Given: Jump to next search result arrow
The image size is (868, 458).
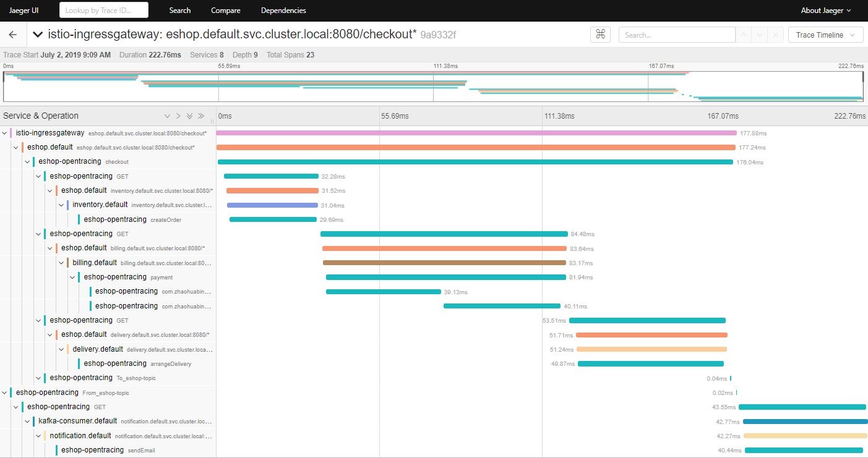Looking at the screenshot, I should (x=760, y=35).
